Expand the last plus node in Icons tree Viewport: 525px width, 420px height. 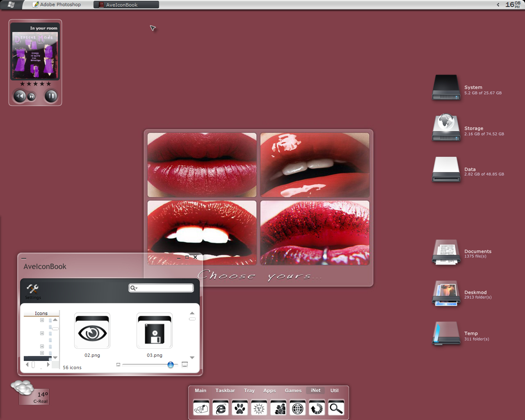pyautogui.click(x=42, y=353)
